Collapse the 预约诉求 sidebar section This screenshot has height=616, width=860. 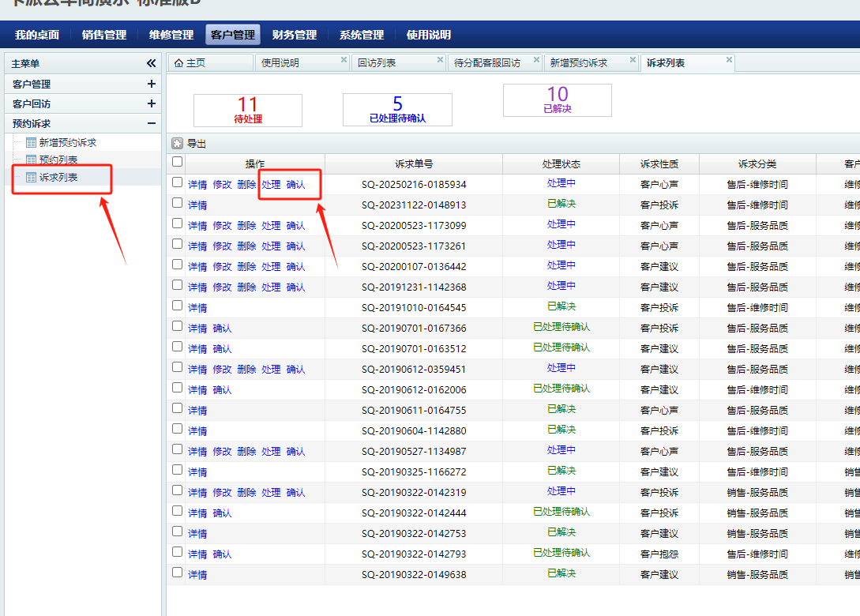pos(152,123)
